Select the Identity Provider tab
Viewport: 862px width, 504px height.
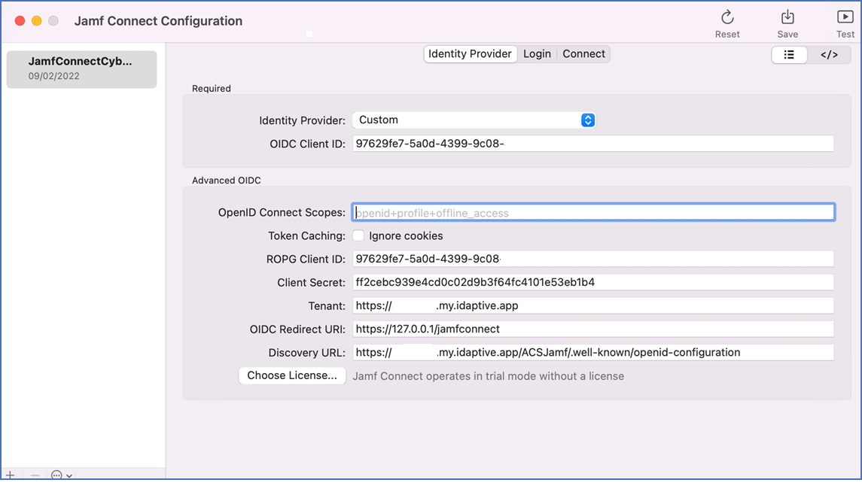pos(470,53)
